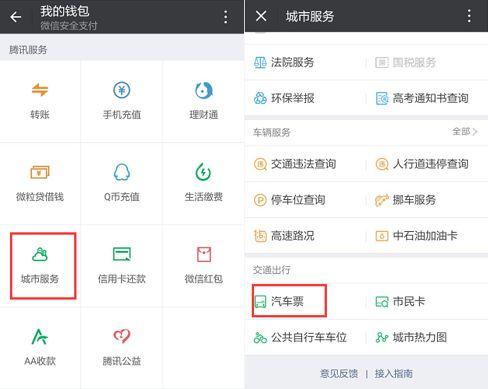488x389 pixels.
Task: Select the 交通违法查询 icon
Action: click(260, 164)
